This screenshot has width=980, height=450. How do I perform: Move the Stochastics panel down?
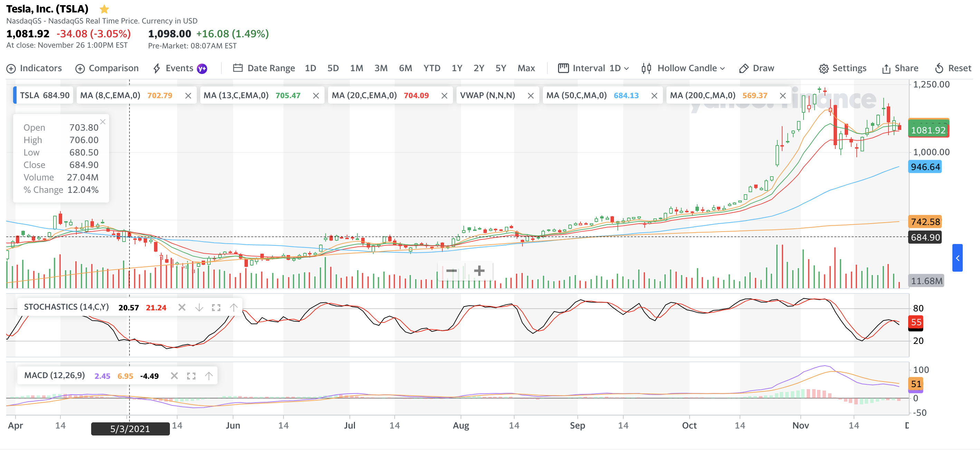click(199, 307)
